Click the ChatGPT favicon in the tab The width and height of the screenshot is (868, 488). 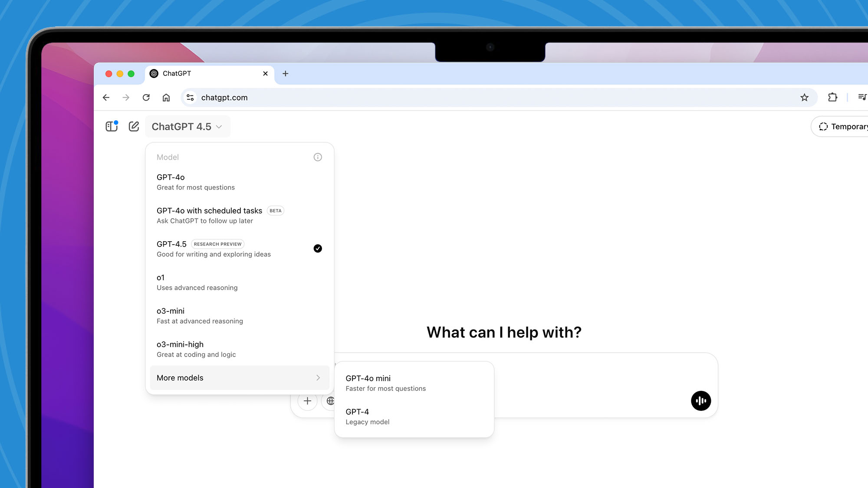click(154, 74)
